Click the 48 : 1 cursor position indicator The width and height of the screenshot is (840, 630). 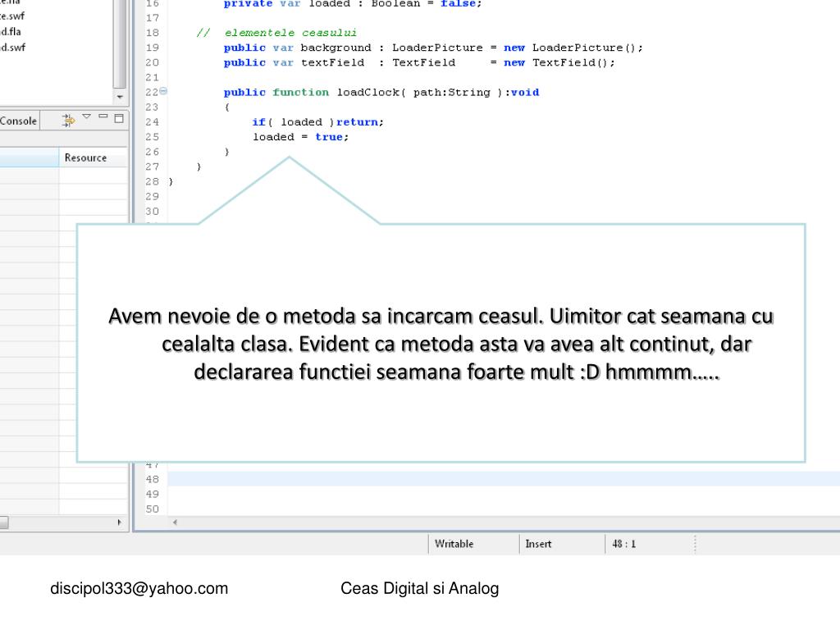(623, 544)
